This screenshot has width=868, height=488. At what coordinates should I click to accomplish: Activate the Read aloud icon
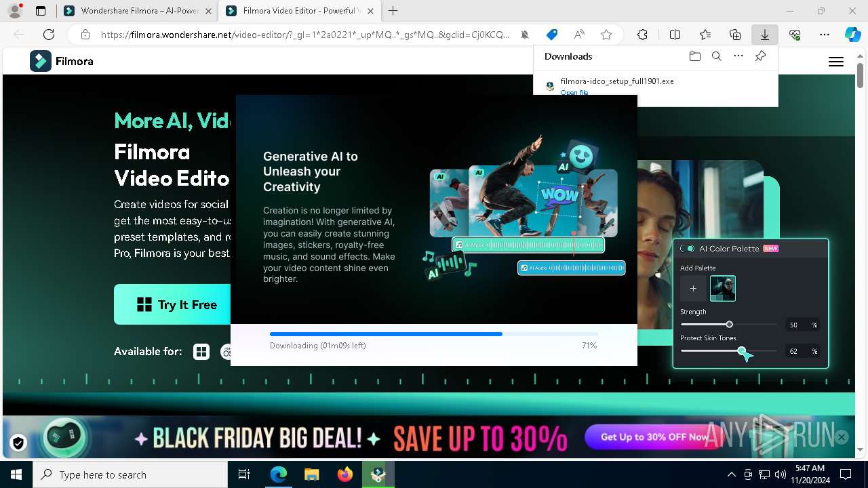(579, 35)
